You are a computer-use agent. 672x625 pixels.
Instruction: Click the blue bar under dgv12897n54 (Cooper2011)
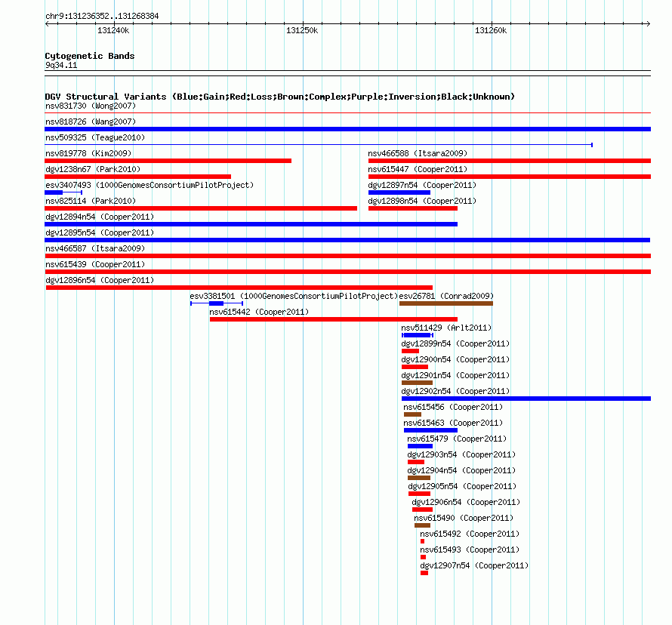(x=399, y=192)
